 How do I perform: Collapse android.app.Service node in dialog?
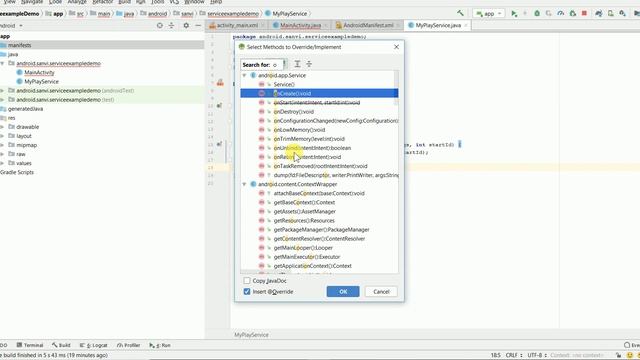point(244,76)
